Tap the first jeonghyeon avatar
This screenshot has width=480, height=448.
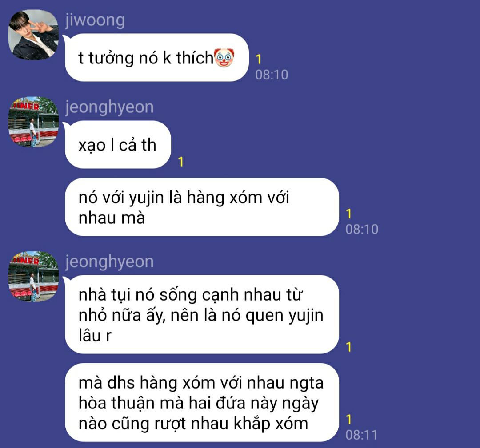[x=33, y=122]
